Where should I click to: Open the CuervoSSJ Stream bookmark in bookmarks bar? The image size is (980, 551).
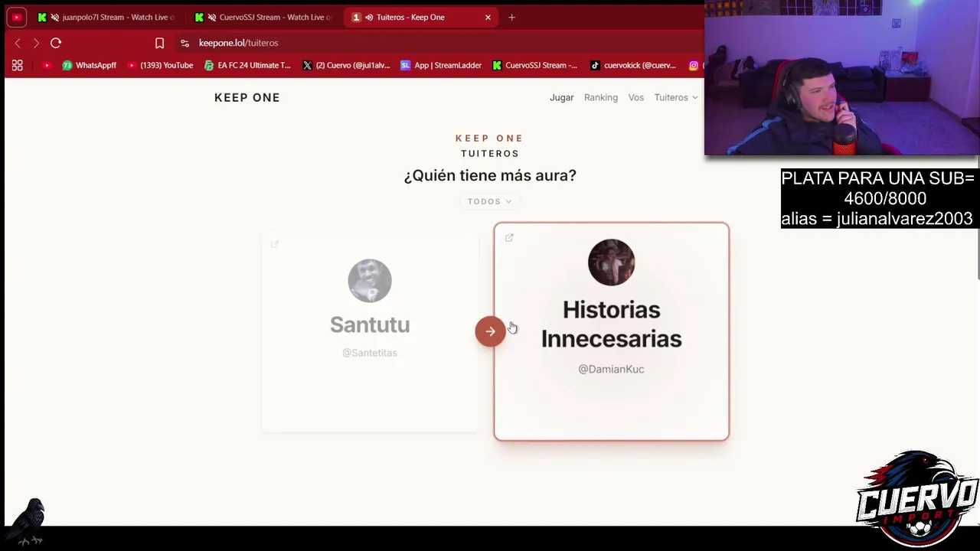(534, 65)
